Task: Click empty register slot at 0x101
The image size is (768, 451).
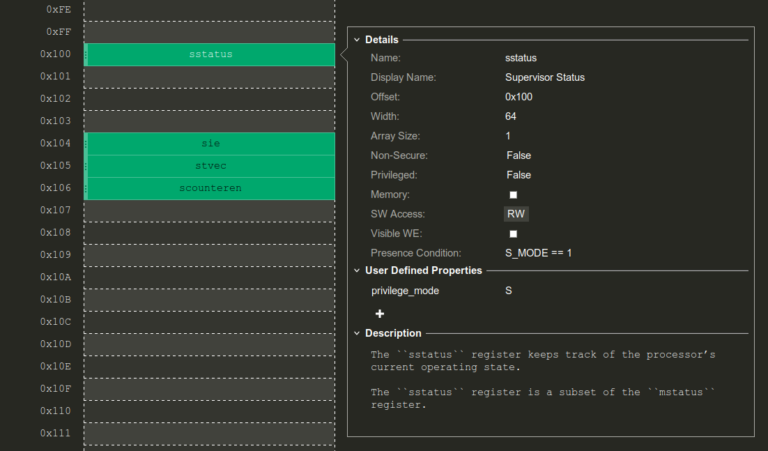Action: click(210, 77)
